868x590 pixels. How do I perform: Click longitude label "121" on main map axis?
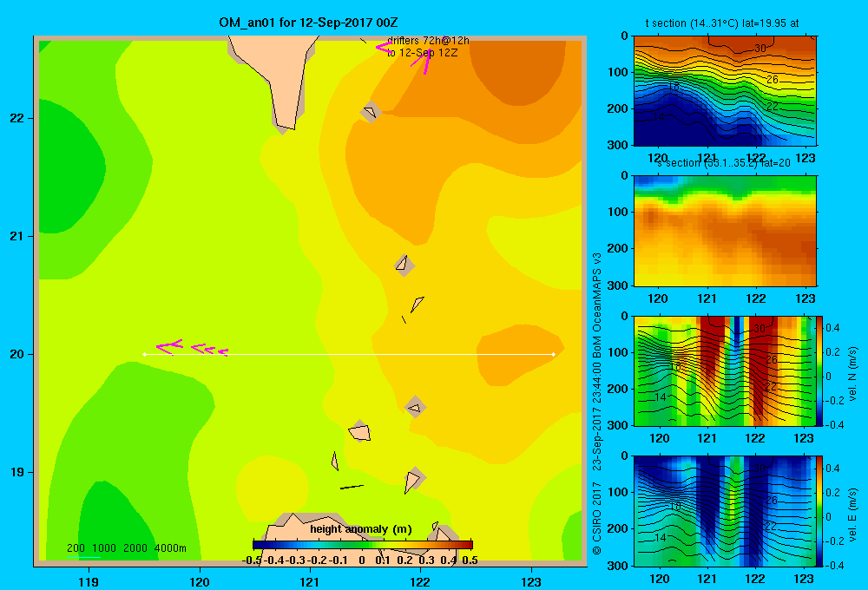click(x=310, y=581)
